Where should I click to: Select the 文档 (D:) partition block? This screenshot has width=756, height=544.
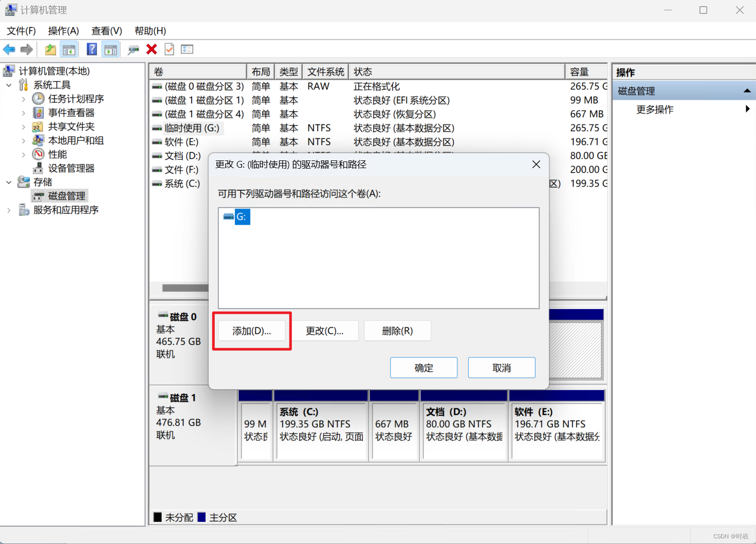[x=464, y=431]
